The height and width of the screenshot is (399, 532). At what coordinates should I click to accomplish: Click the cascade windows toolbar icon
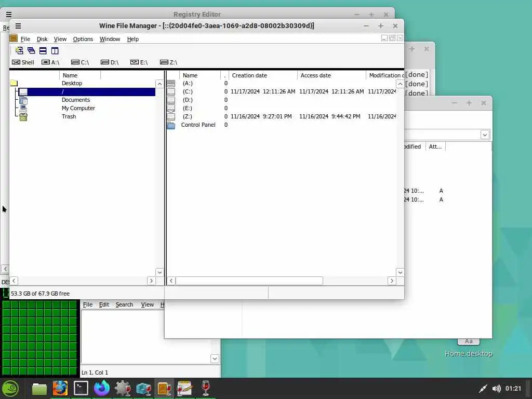31,50
